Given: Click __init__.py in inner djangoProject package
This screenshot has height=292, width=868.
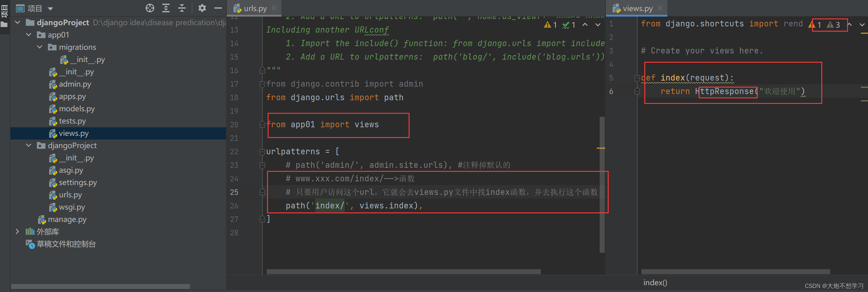Looking at the screenshot, I should point(72,158).
